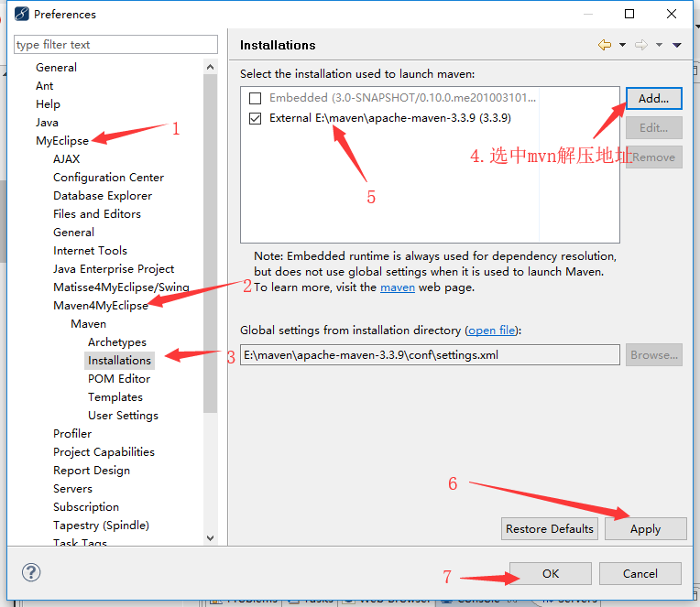Select Report Design item
Viewport: 700px width, 607px height.
coord(92,470)
